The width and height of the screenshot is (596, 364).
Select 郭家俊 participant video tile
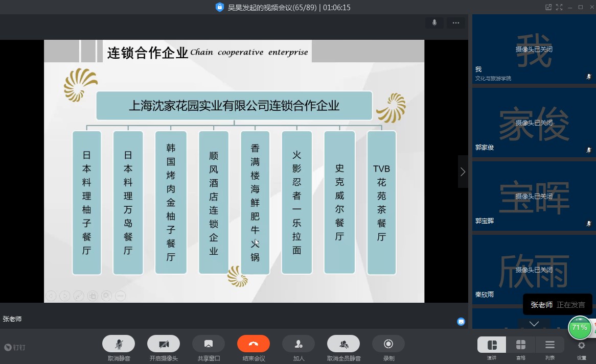coord(534,123)
